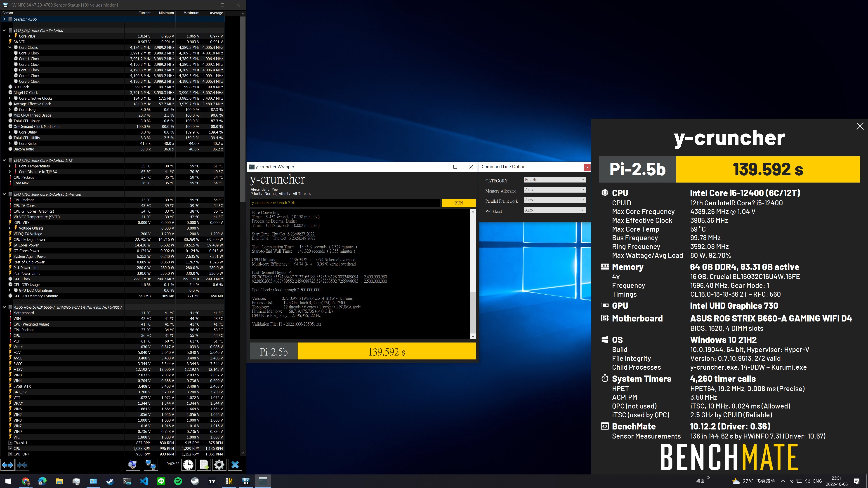The image size is (868, 488).
Task: Open CATEGORY Pi-2.5b dropdown
Action: click(x=555, y=180)
